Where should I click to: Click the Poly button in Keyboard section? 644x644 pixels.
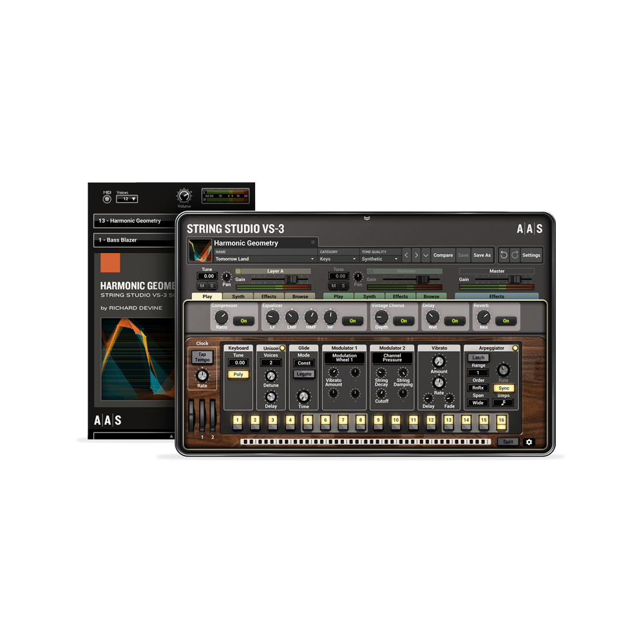(x=238, y=374)
